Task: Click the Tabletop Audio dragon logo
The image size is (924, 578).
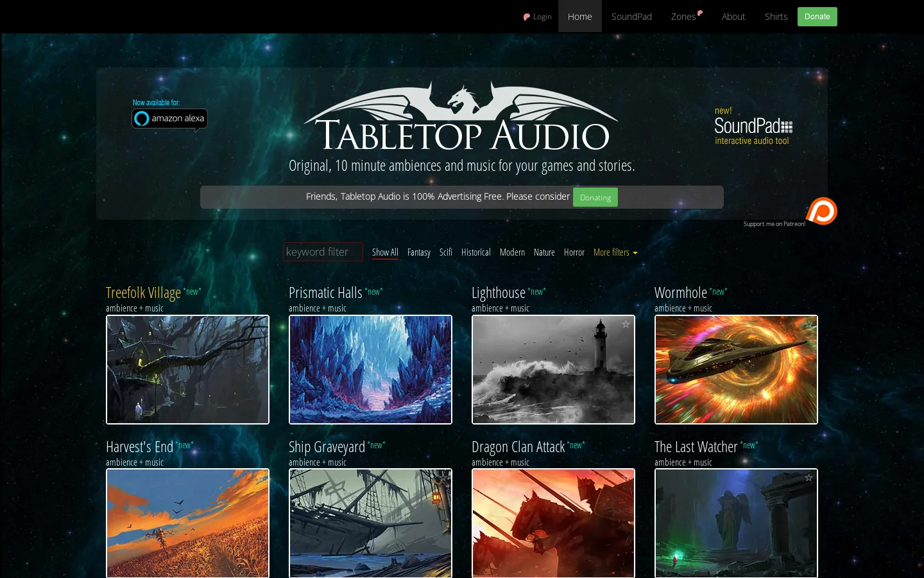Action: click(461, 116)
